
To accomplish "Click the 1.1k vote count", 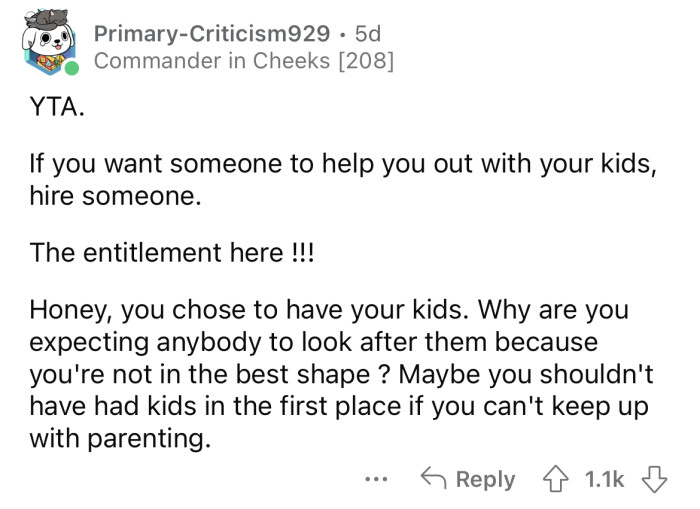I will (x=604, y=479).
